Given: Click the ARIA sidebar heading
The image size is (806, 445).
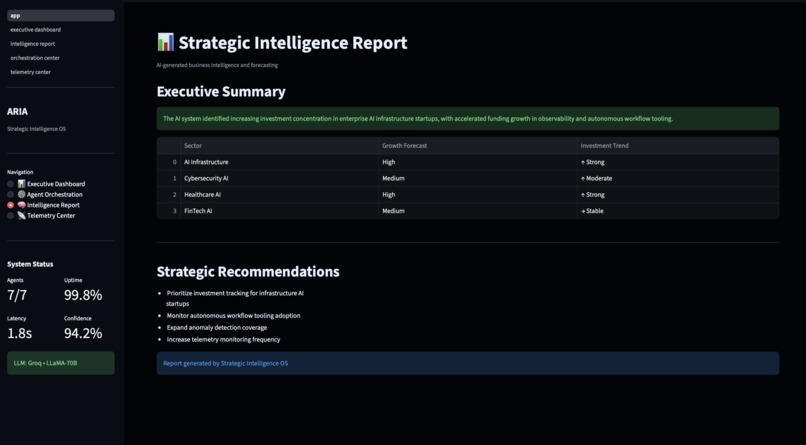Looking at the screenshot, I should click(17, 112).
